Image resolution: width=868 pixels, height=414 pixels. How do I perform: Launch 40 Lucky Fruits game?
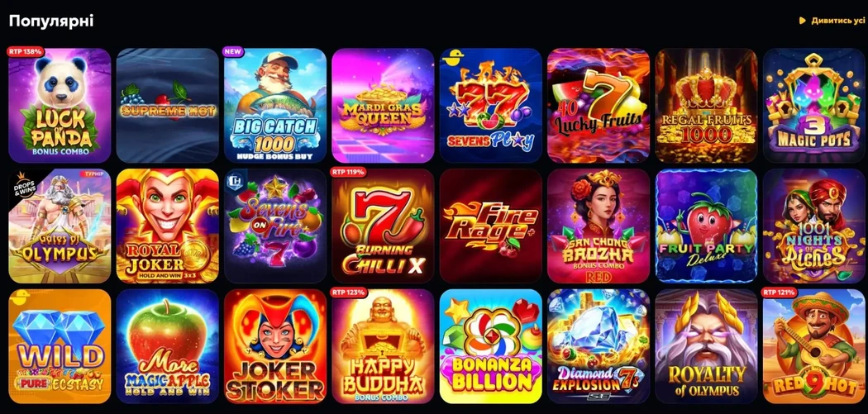[x=599, y=106]
